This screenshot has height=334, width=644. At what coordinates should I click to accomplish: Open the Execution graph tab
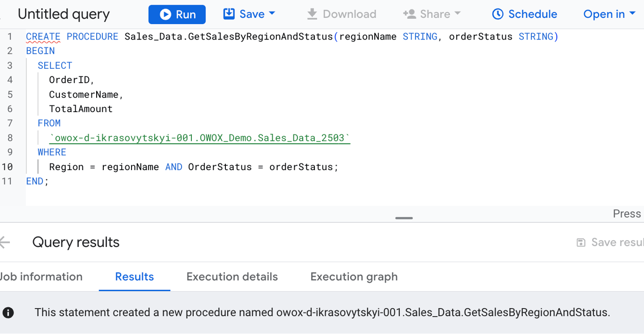[354, 277]
